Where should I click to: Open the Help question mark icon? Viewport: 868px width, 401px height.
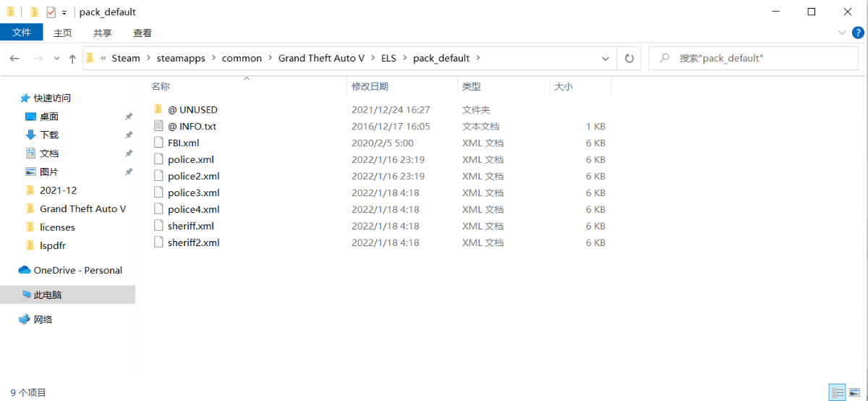(858, 33)
